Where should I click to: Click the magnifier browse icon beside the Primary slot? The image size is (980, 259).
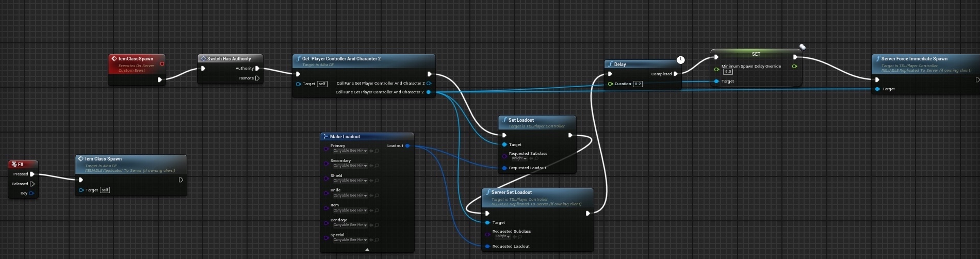coord(377,151)
